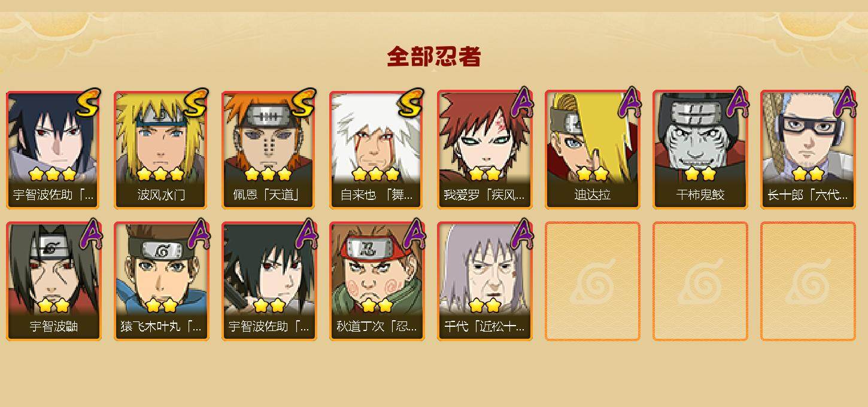868x407 pixels.
Task: Select the 长十郎「六代...」 ninja card
Action: click(x=808, y=150)
